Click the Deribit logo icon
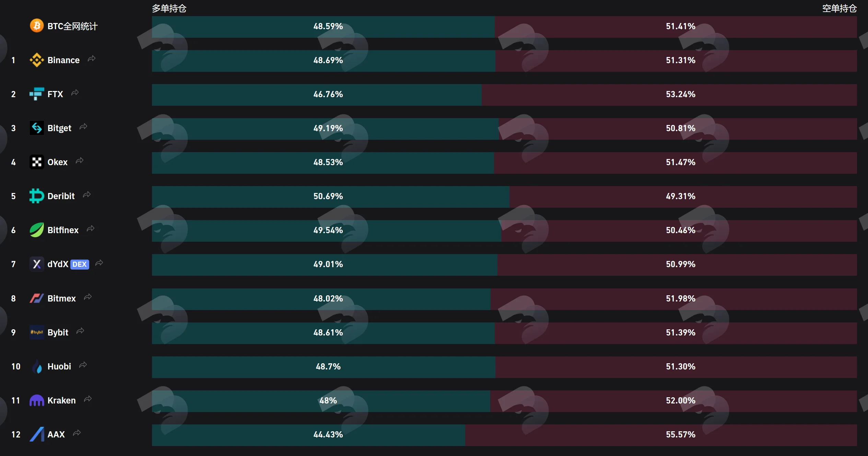 pos(37,196)
